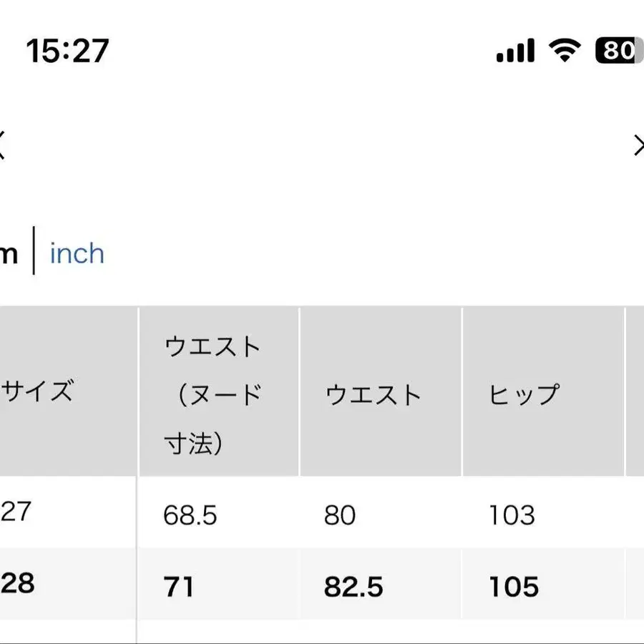
Task: Tap the cellular signal strength icon
Action: [x=515, y=51]
